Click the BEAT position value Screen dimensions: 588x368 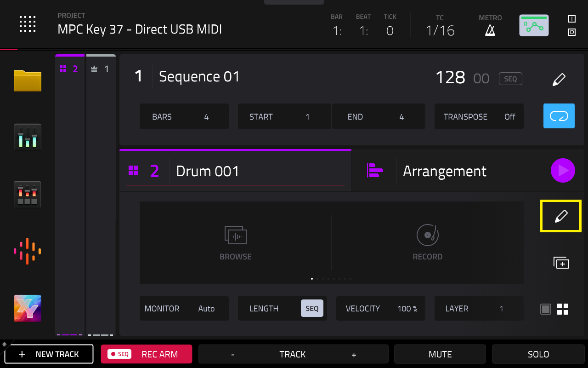coord(363,31)
